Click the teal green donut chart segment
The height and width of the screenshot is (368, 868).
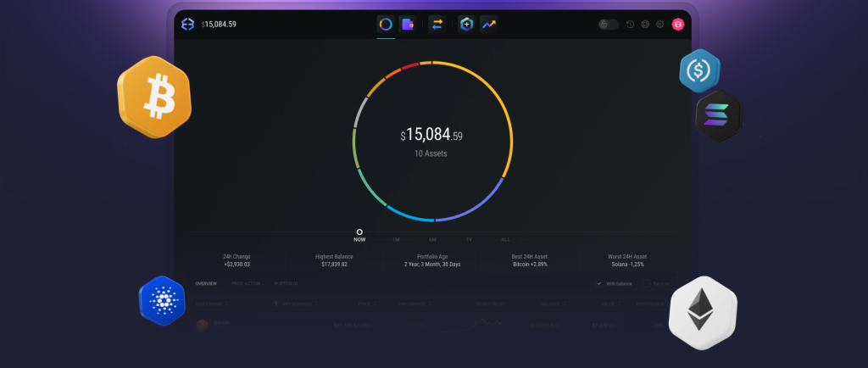[x=369, y=188]
